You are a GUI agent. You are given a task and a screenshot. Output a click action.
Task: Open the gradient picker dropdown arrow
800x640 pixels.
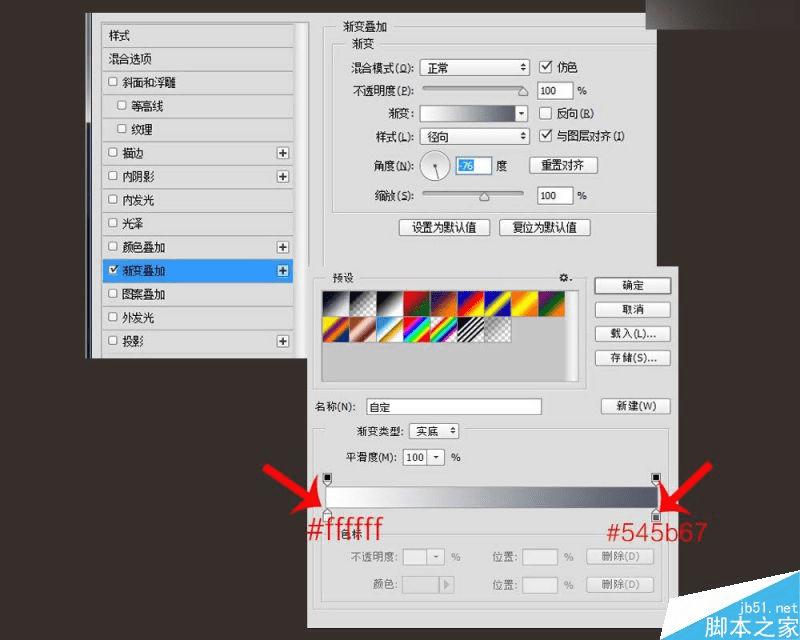point(521,113)
